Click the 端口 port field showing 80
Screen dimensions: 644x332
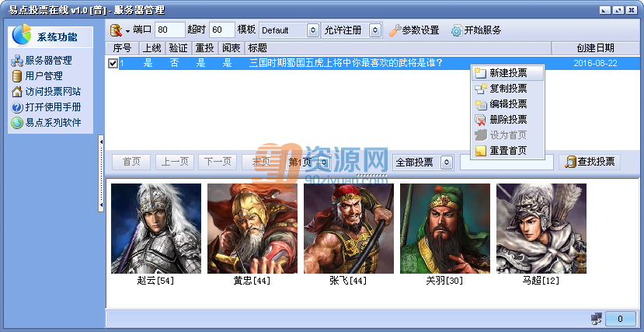coord(169,30)
